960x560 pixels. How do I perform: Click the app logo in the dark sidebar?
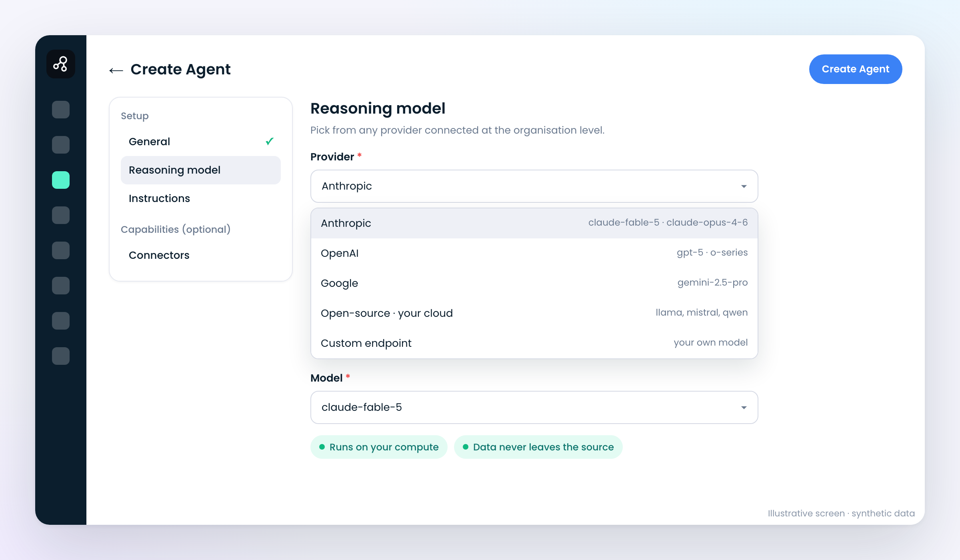tap(61, 64)
